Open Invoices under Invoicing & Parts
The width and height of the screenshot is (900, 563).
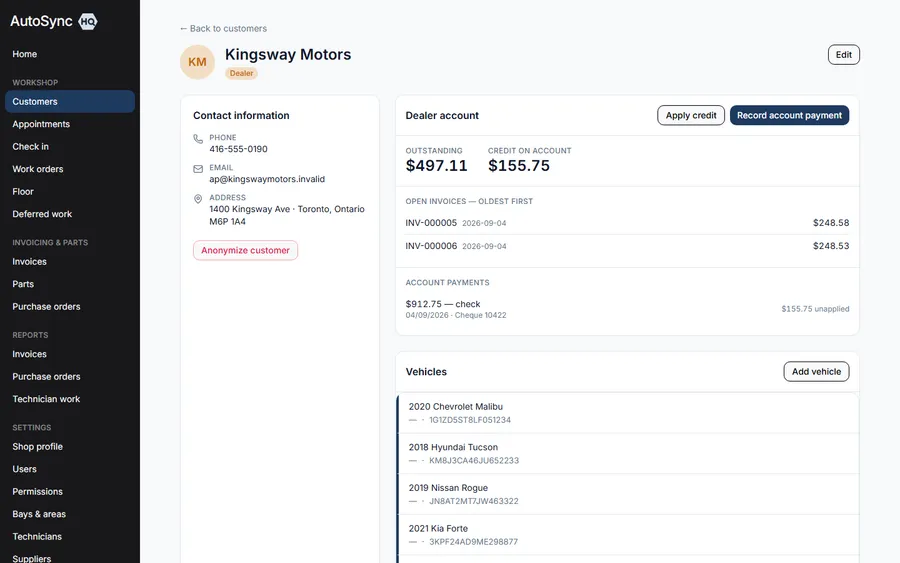click(70, 262)
